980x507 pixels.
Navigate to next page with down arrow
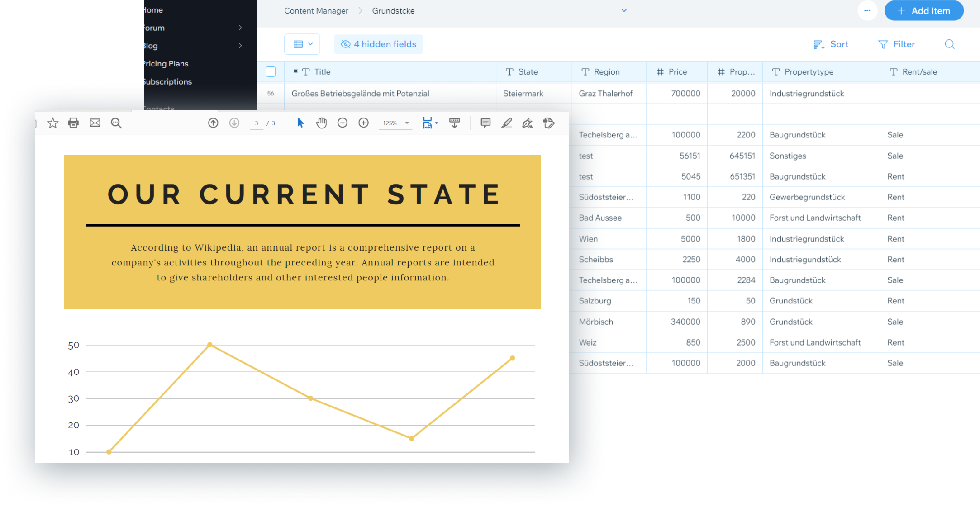(234, 123)
